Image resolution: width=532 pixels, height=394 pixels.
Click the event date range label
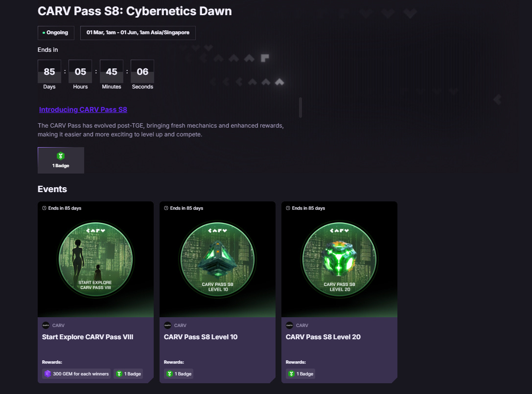click(x=138, y=33)
